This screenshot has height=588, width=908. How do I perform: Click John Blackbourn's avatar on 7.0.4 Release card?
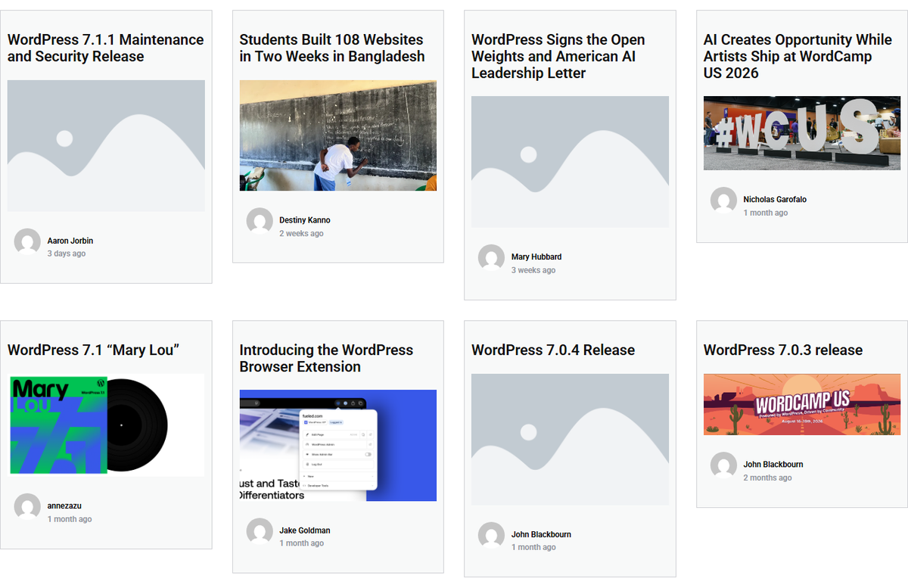pyautogui.click(x=491, y=535)
